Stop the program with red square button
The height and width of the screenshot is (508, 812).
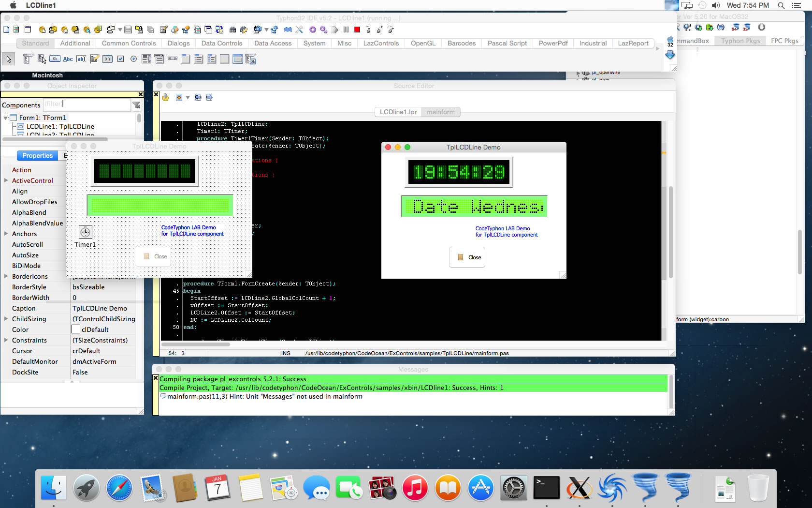(x=357, y=30)
